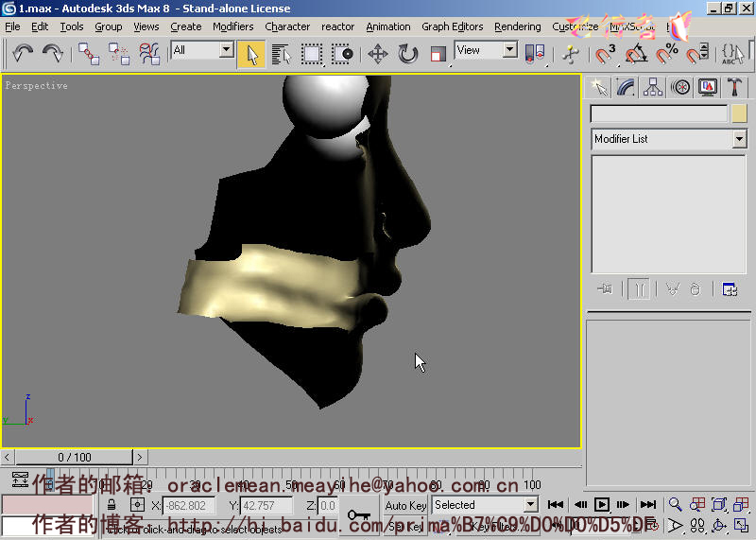The image size is (756, 540).
Task: Choose the Rectangular Selection Region tool
Action: [x=312, y=54]
